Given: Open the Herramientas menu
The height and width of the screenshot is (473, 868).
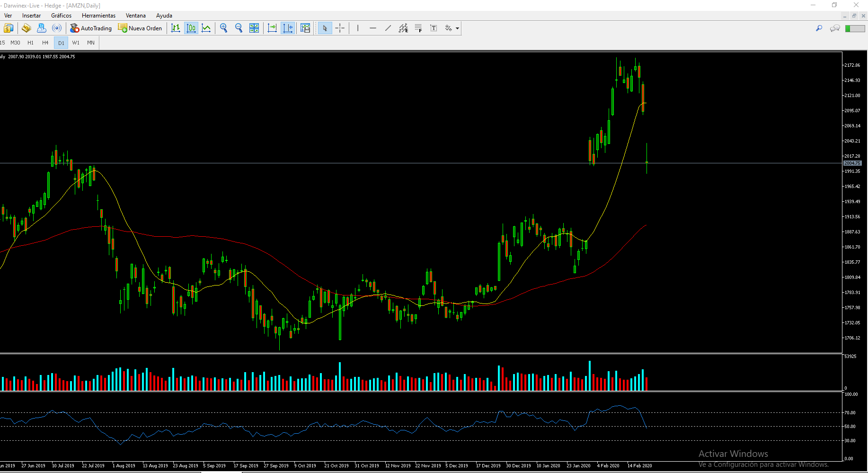Looking at the screenshot, I should click(99, 16).
